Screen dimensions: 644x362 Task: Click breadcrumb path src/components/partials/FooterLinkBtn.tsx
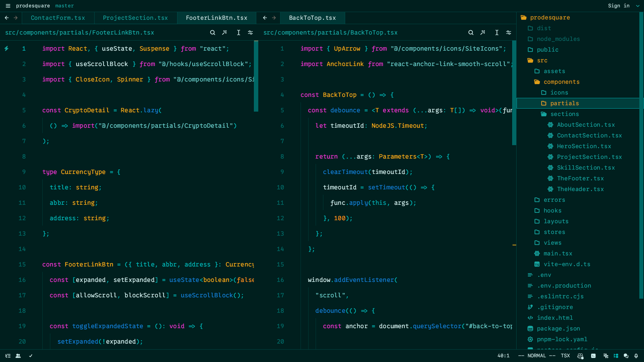(79, 33)
